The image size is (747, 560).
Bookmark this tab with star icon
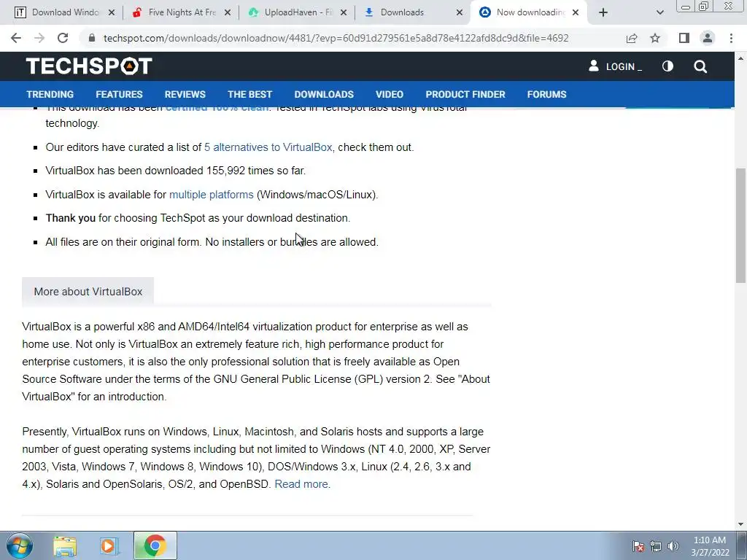[x=655, y=38]
